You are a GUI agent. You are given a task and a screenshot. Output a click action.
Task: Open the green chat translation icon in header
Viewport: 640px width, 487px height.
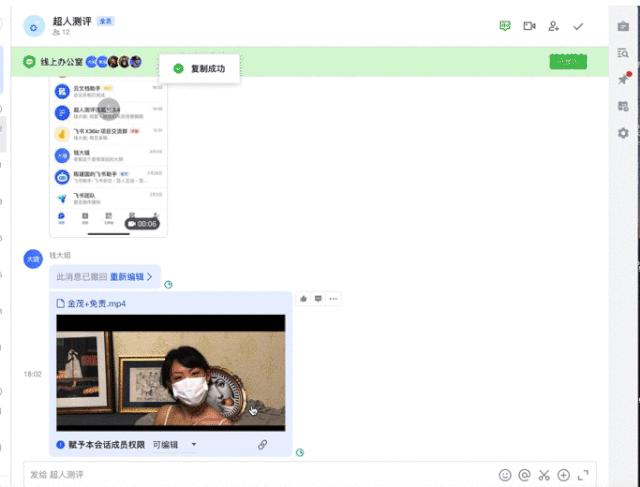[x=505, y=26]
